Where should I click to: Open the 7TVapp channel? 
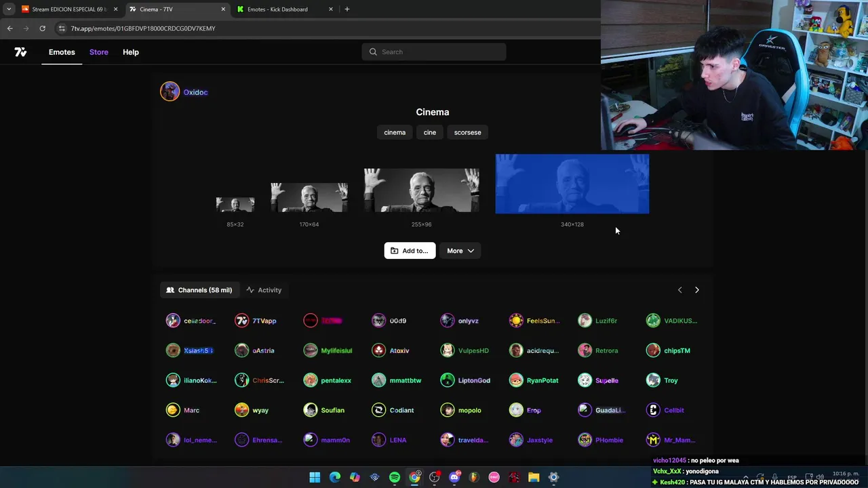[x=256, y=321]
